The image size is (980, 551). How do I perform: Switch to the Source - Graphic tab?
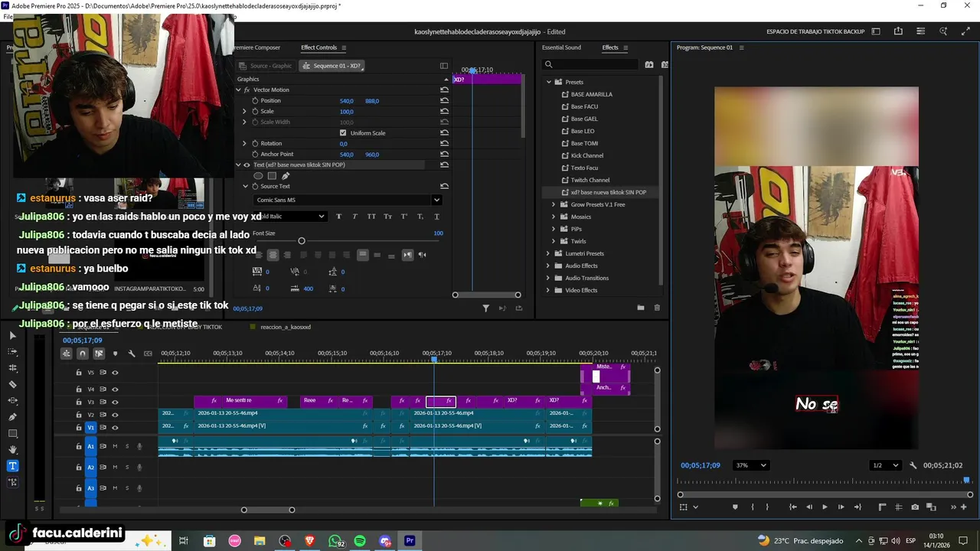coord(265,66)
